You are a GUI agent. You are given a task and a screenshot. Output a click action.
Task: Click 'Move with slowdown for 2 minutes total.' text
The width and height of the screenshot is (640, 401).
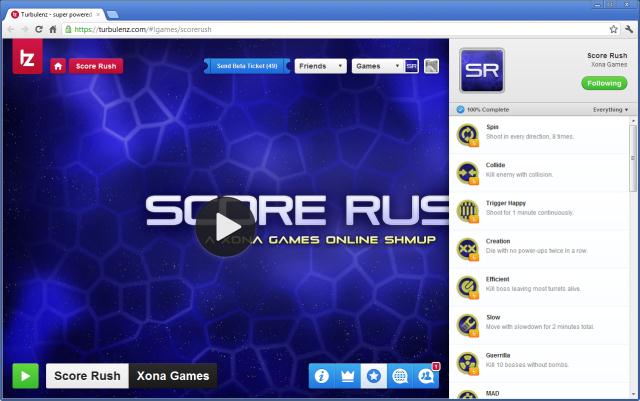pyautogui.click(x=540, y=327)
